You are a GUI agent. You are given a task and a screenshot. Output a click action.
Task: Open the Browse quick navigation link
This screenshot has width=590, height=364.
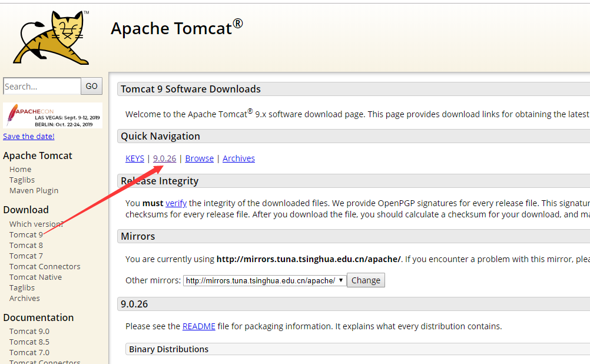click(200, 158)
